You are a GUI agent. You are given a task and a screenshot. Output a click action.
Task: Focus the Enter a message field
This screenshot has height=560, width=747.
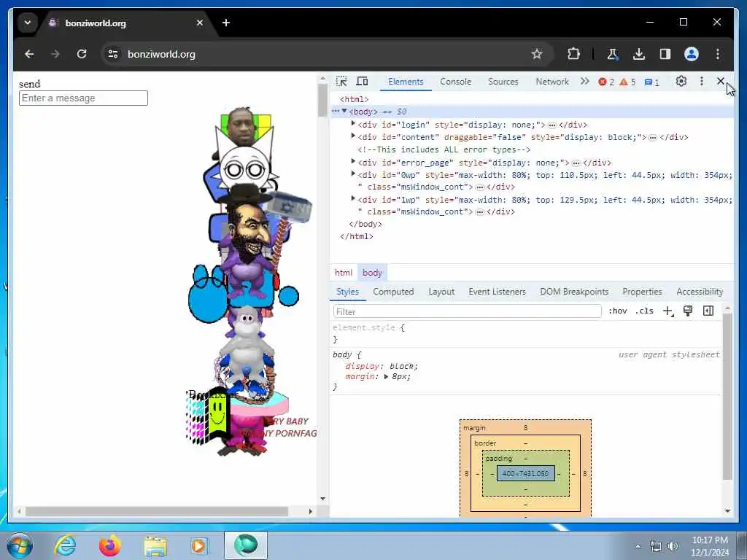[83, 98]
